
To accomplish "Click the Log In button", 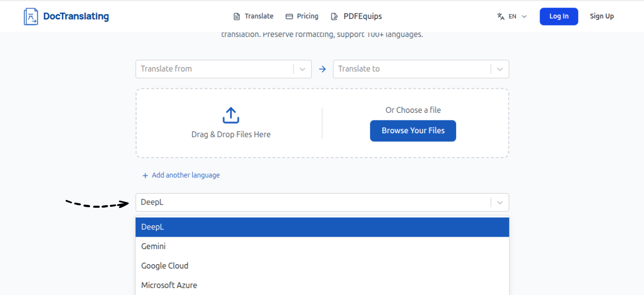I will point(559,17).
